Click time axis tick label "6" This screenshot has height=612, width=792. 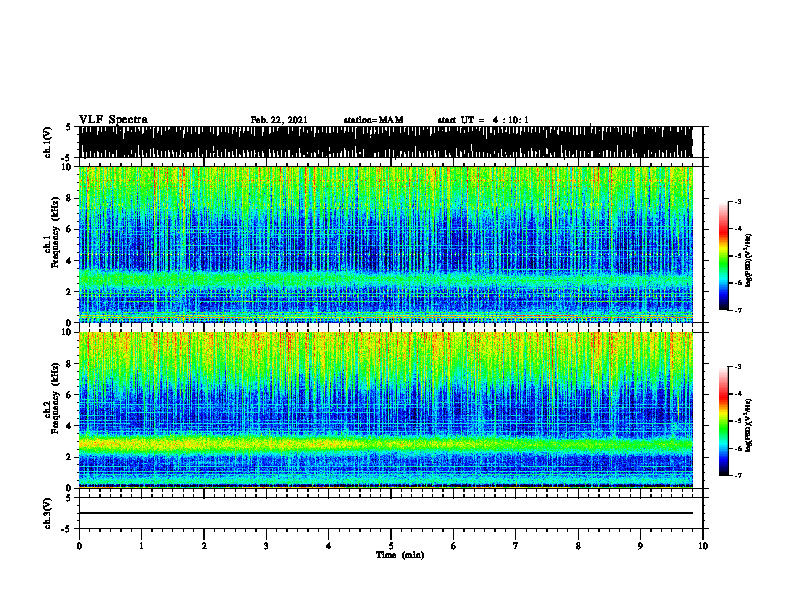(x=454, y=546)
